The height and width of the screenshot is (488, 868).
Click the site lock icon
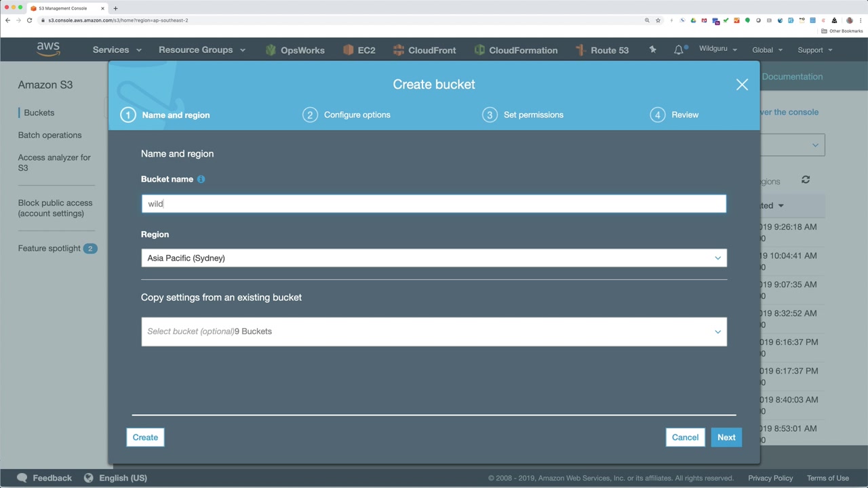tap(43, 20)
